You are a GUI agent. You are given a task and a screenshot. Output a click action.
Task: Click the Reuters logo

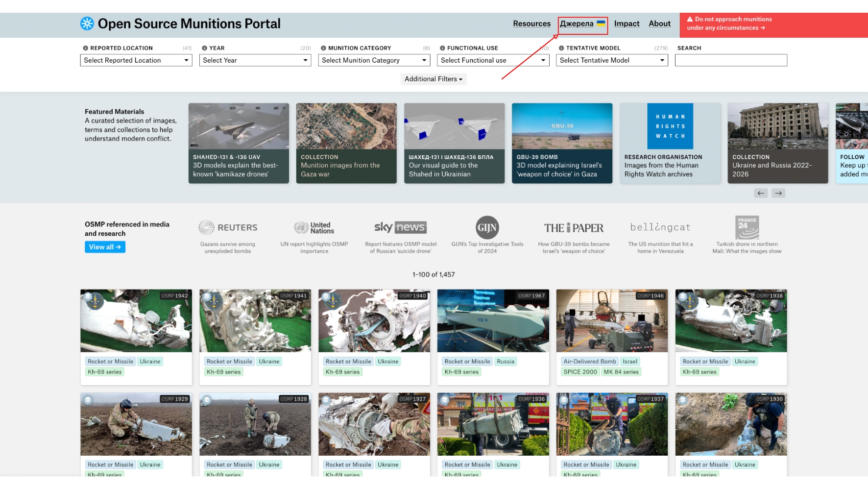tap(228, 227)
